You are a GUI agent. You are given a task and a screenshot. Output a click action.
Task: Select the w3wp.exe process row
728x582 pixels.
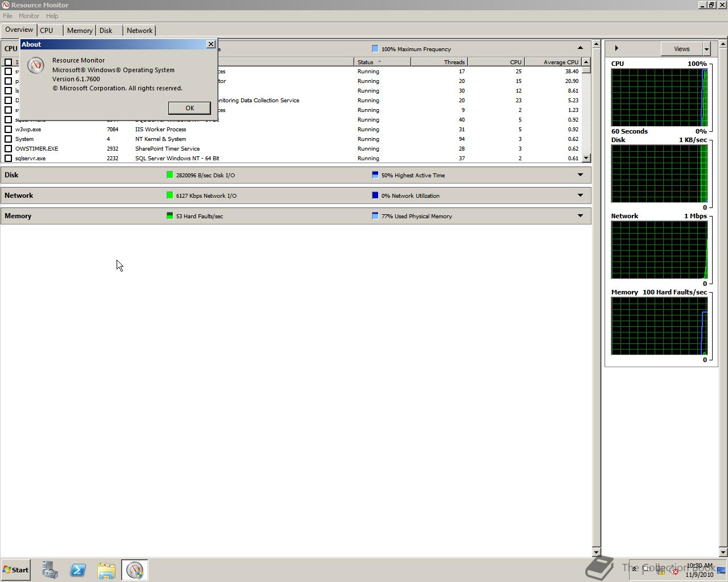(x=291, y=130)
